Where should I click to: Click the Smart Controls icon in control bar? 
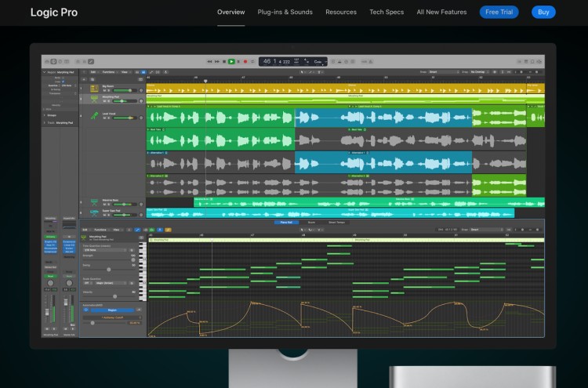coord(78,61)
